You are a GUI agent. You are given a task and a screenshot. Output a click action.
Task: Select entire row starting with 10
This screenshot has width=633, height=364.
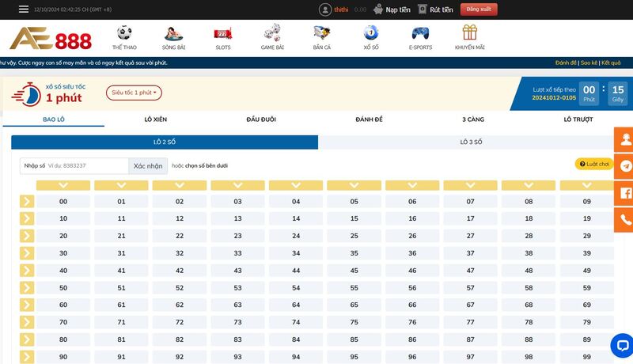coord(27,218)
